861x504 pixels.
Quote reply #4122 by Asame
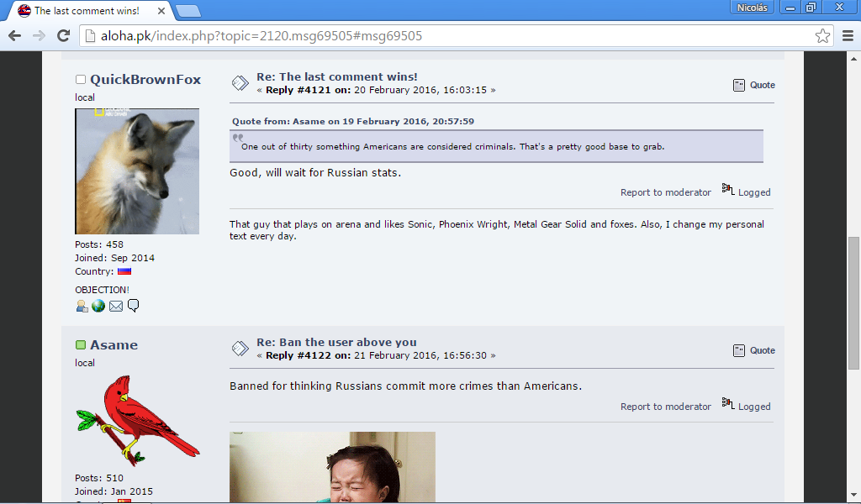point(754,350)
